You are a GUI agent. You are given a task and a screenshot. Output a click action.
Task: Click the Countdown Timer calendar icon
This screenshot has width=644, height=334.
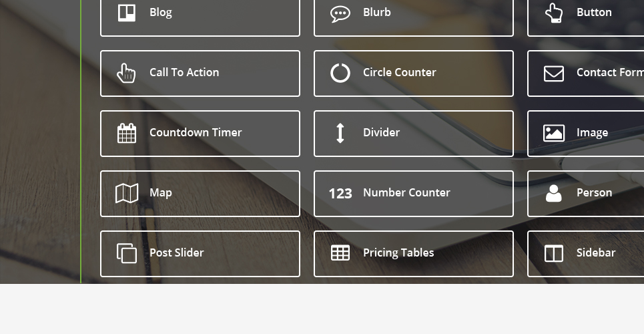(127, 134)
